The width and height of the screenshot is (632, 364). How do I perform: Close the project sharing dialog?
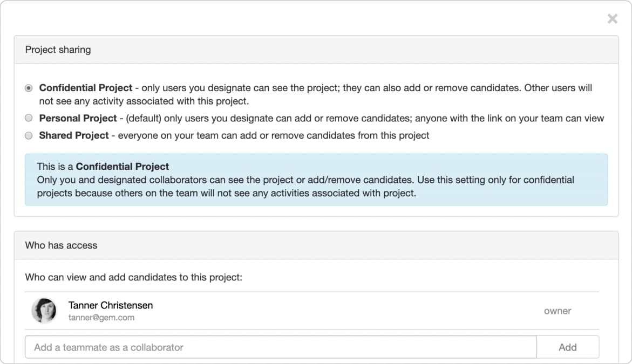613,18
